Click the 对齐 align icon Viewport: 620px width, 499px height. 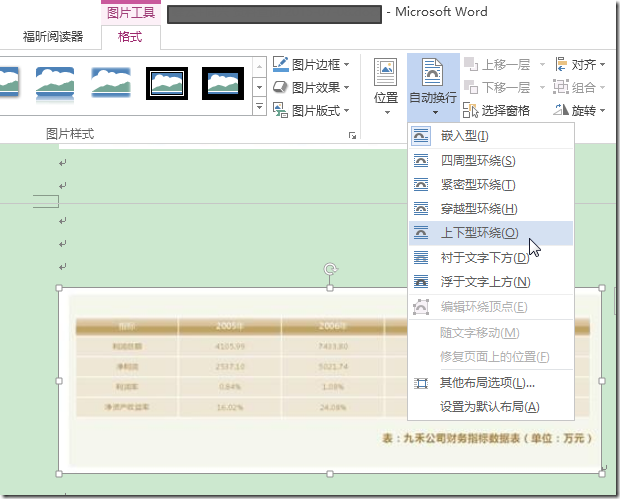pos(561,64)
